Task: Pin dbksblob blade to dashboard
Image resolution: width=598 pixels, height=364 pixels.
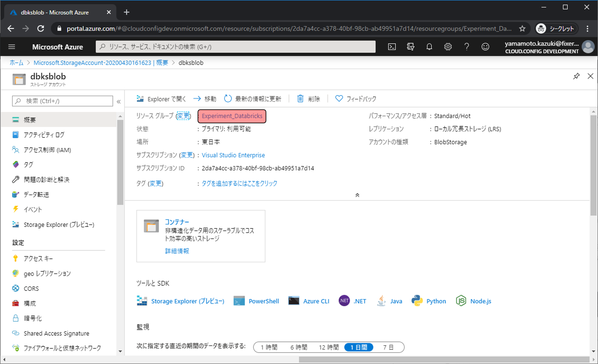Action: click(576, 76)
